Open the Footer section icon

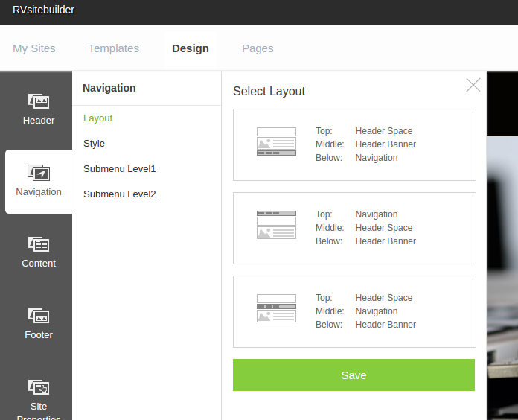pyautogui.click(x=39, y=316)
